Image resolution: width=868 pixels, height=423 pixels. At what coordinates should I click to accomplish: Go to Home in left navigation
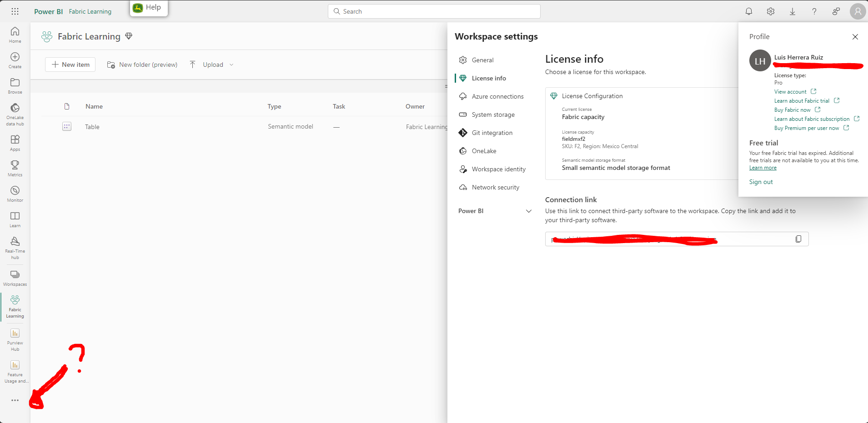coord(15,35)
